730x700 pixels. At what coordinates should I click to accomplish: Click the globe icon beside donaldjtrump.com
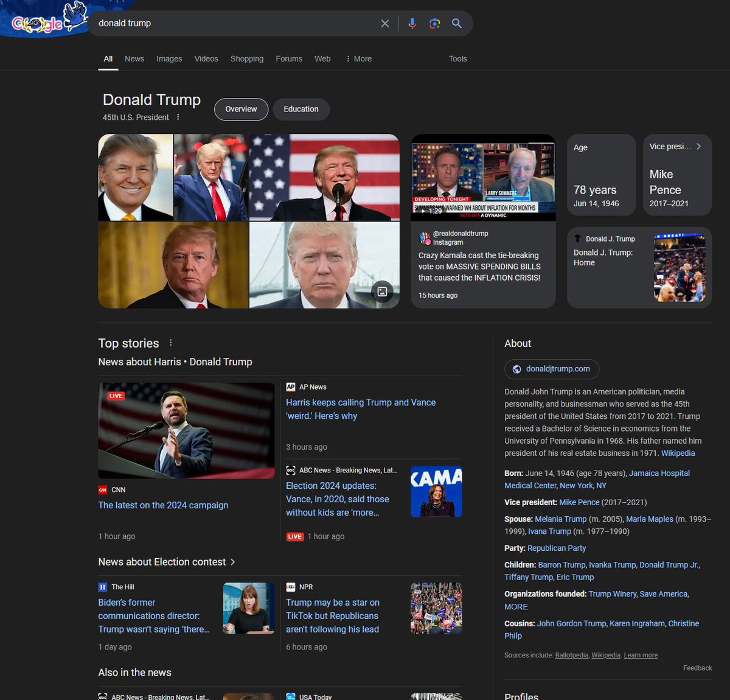[517, 369]
